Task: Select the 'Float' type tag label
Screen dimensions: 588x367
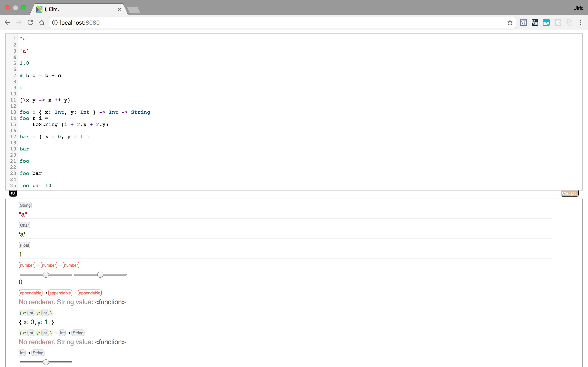Action: (x=24, y=245)
